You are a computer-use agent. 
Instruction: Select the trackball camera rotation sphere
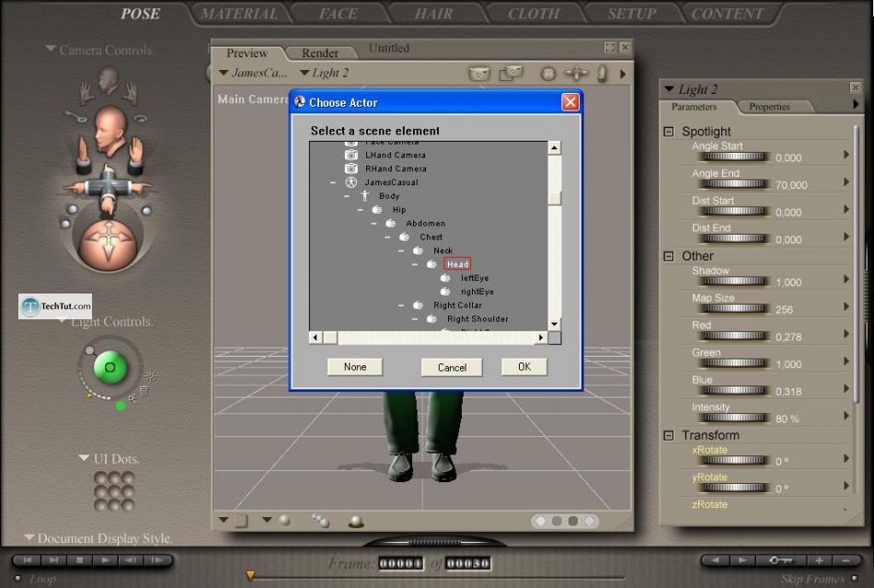click(109, 245)
